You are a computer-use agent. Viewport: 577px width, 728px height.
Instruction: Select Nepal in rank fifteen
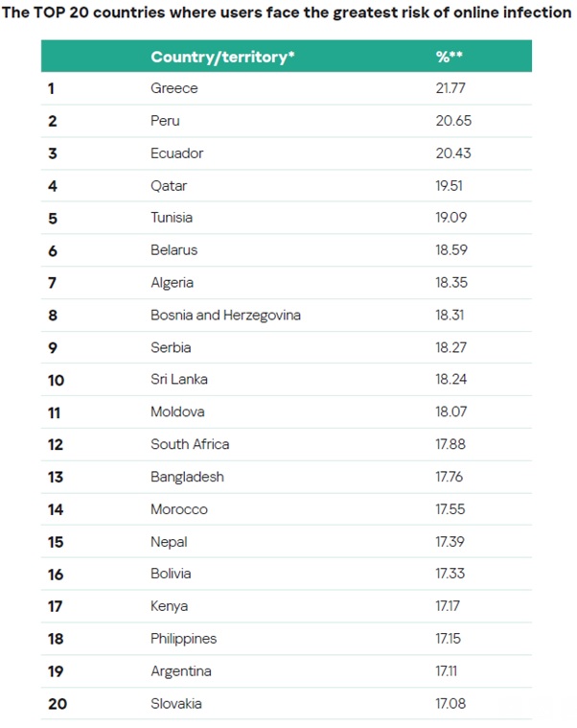(x=169, y=542)
